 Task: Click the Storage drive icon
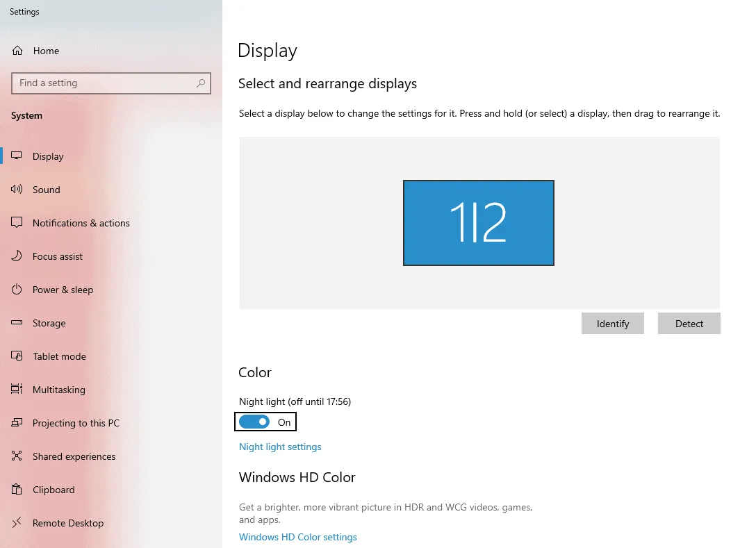point(16,323)
